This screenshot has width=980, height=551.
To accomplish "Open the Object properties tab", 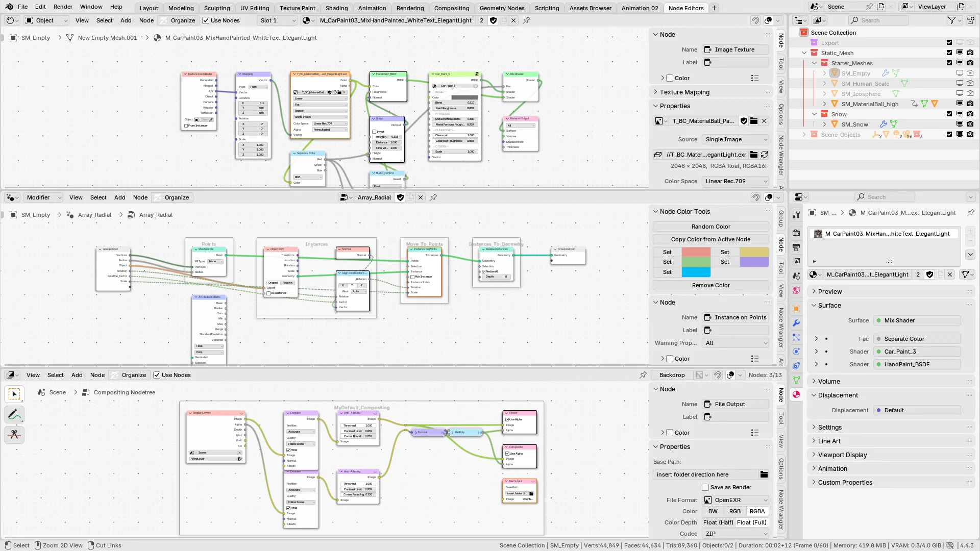I will [x=796, y=309].
